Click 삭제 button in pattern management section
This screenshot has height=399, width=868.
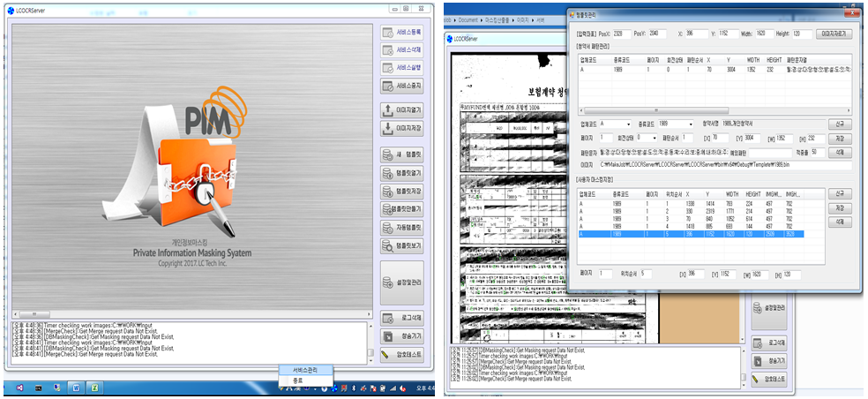[x=839, y=153]
